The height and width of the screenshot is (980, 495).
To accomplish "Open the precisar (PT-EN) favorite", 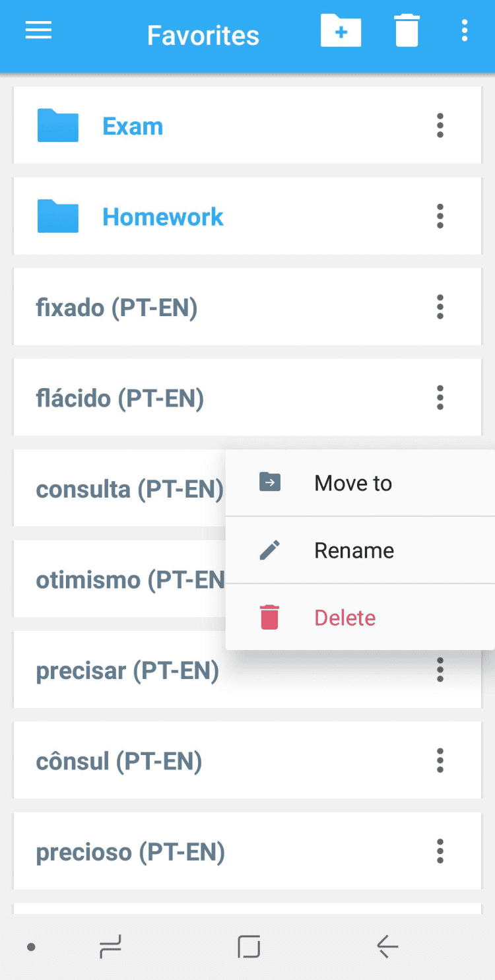I will click(127, 670).
